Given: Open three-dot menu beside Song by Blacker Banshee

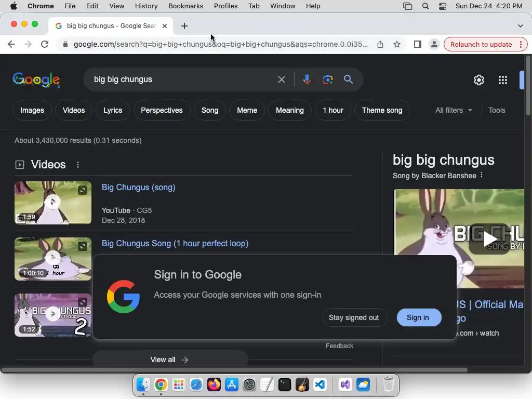Looking at the screenshot, I should point(482,175).
